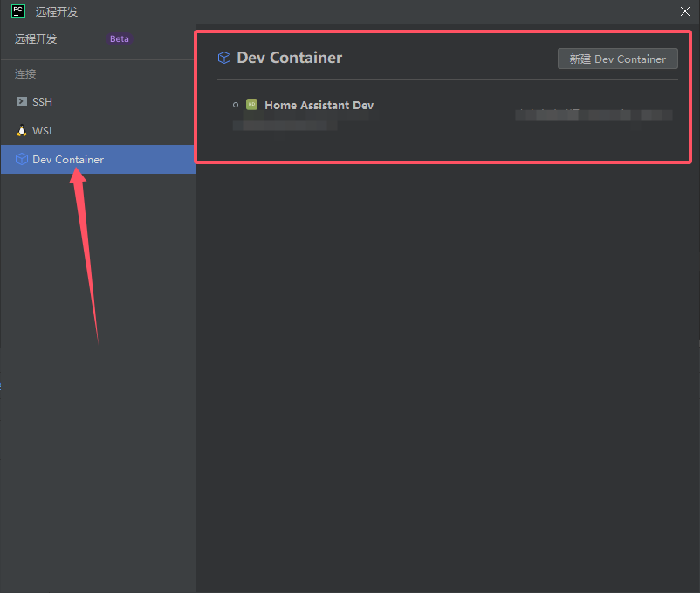700x593 pixels.
Task: Open the SSH connection section
Action: tap(99, 102)
